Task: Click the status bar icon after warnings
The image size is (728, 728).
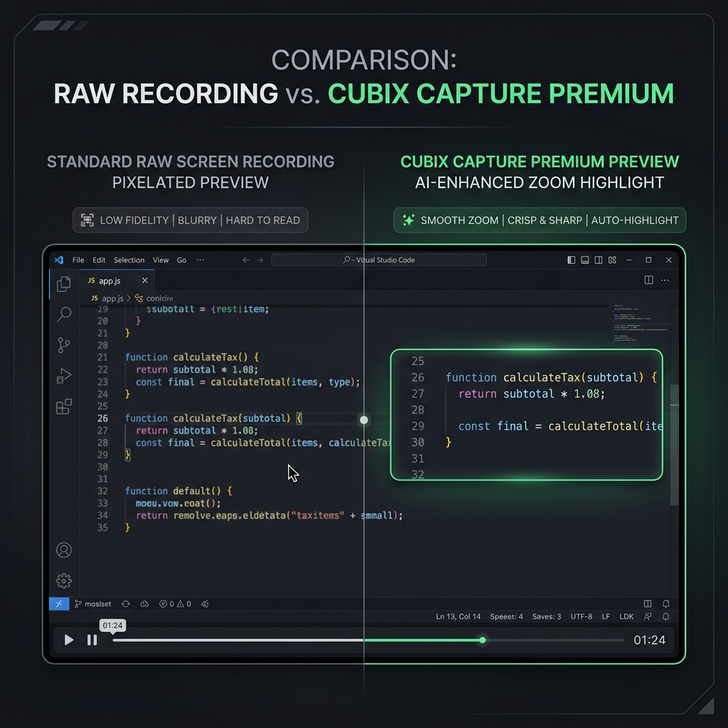Action: tap(205, 604)
